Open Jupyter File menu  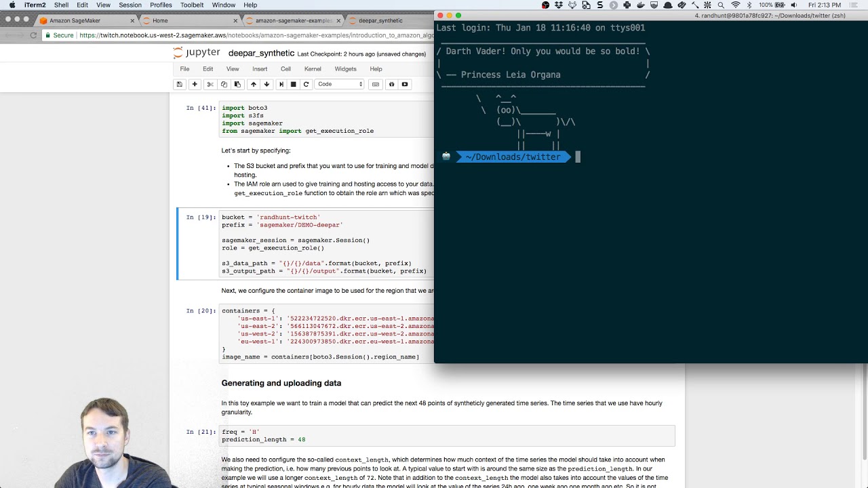coord(184,68)
